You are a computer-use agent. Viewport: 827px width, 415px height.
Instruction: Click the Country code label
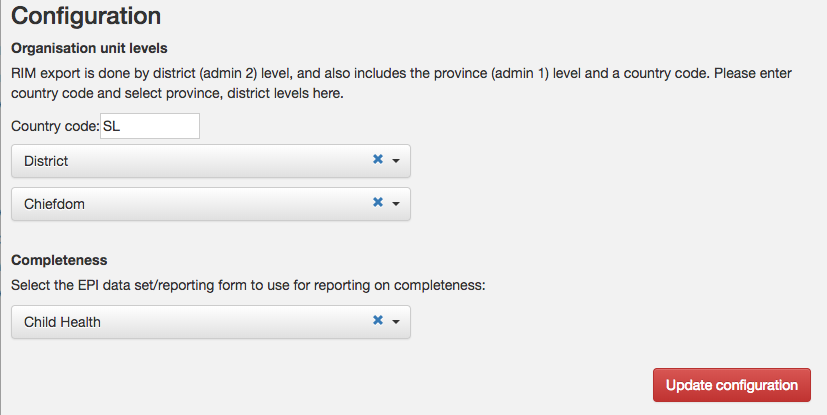(55, 126)
